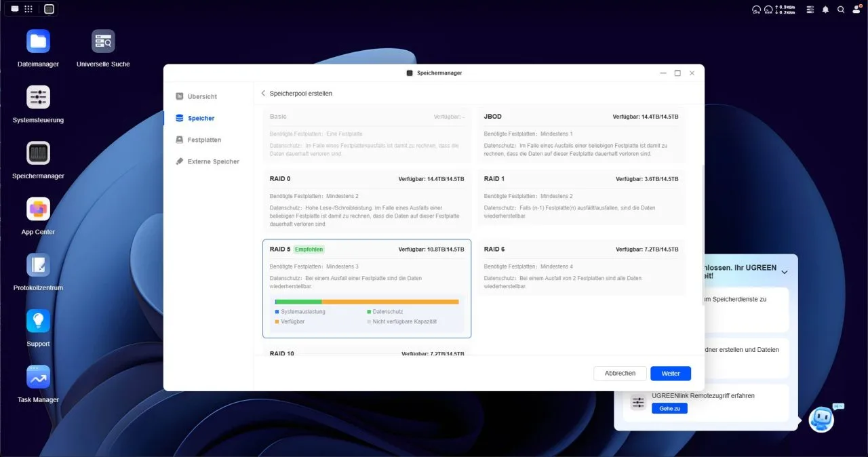Click the Speichermanager window title
Screen dimensions: 868x457
tap(439, 73)
